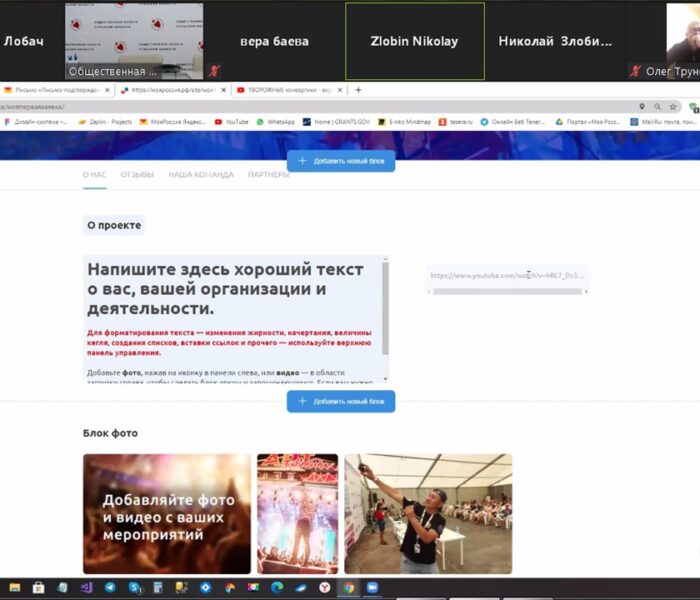Image resolution: width=700 pixels, height=600 pixels.
Task: Select the active мояроссия.рф site tab
Action: pos(173,90)
